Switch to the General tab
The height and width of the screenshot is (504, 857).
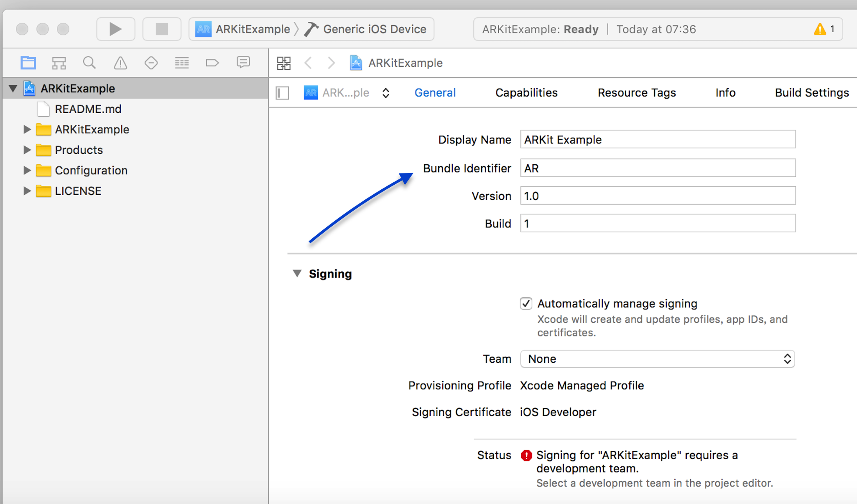coord(435,93)
